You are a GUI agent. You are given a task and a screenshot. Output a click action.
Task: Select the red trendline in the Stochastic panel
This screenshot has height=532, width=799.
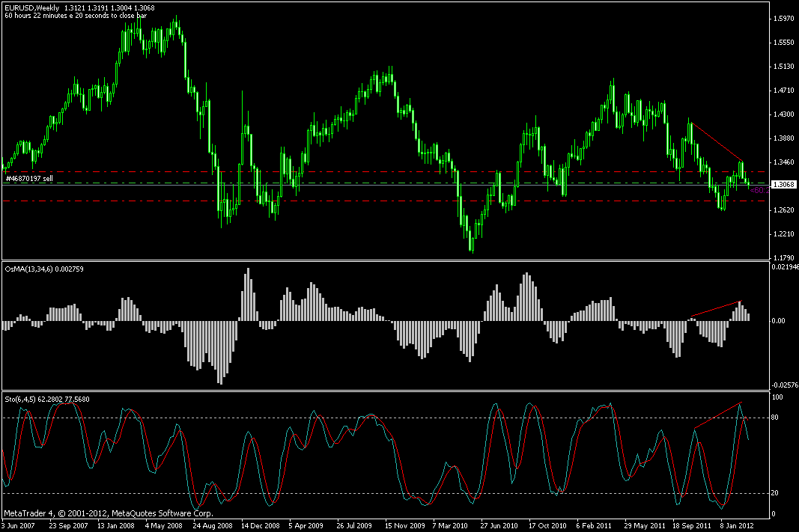pos(717,415)
